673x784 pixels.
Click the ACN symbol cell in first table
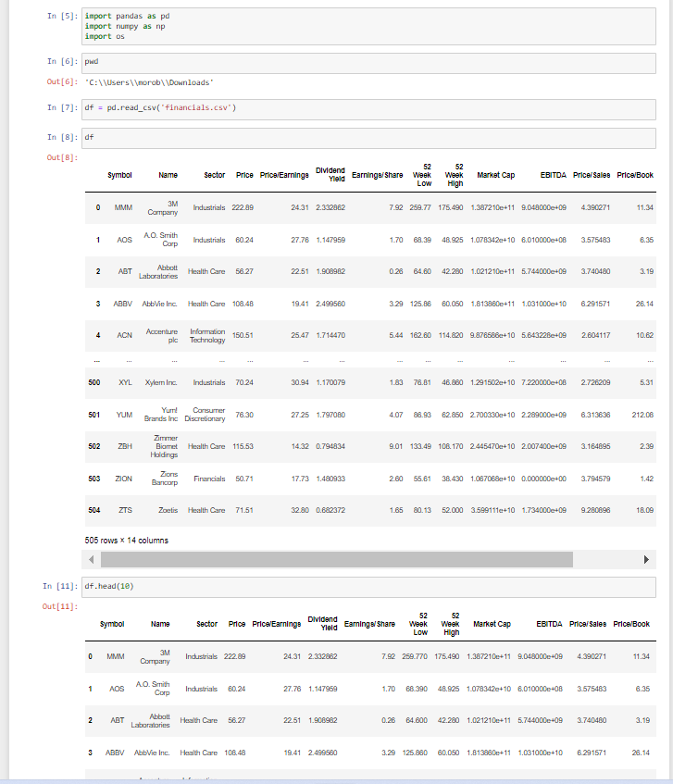tap(124, 335)
